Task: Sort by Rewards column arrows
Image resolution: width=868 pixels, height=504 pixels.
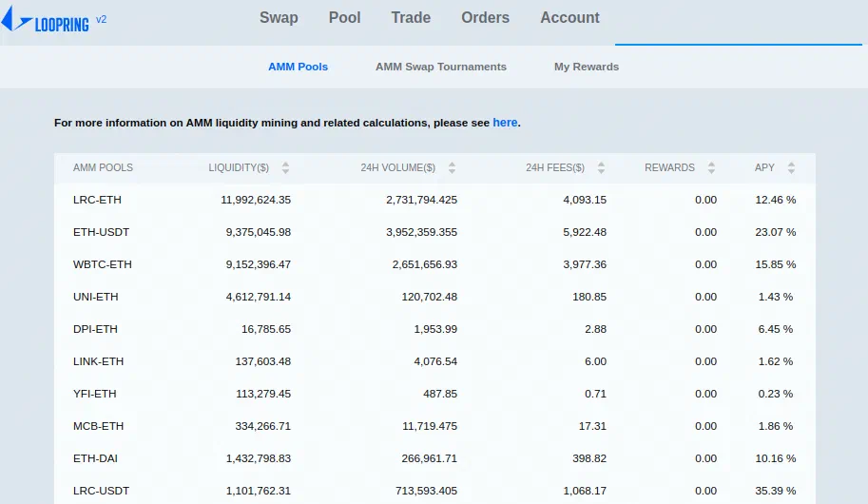Action: click(711, 167)
